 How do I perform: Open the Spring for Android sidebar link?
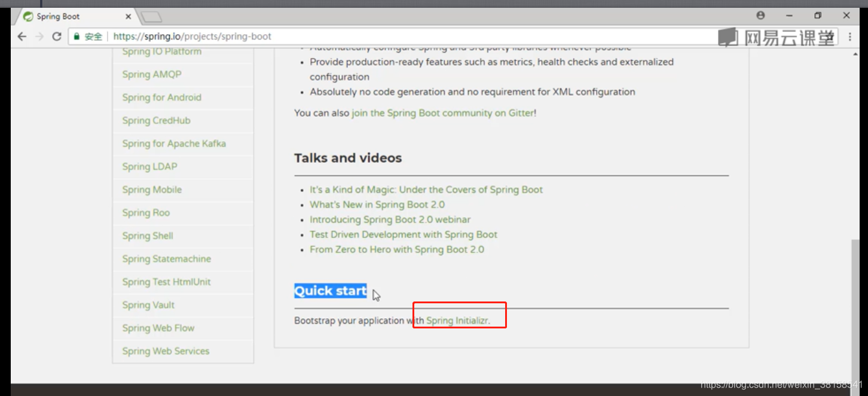pyautogui.click(x=161, y=98)
